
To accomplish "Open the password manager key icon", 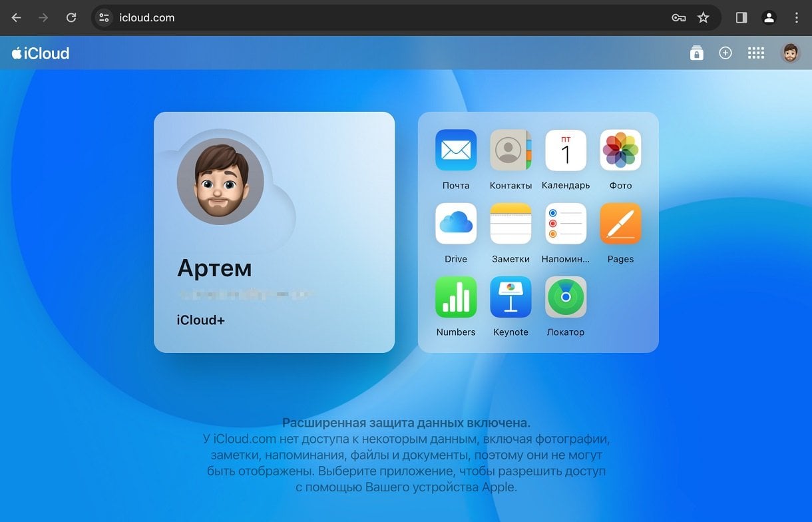I will 679,18.
